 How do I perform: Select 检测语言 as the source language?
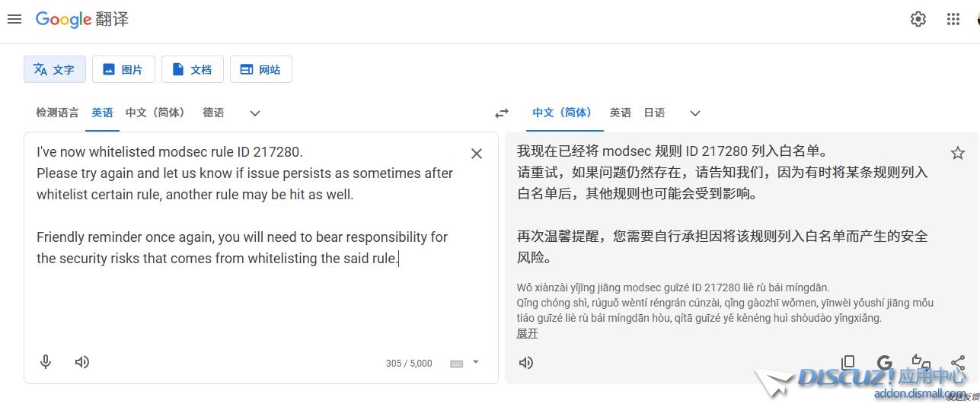click(x=57, y=113)
